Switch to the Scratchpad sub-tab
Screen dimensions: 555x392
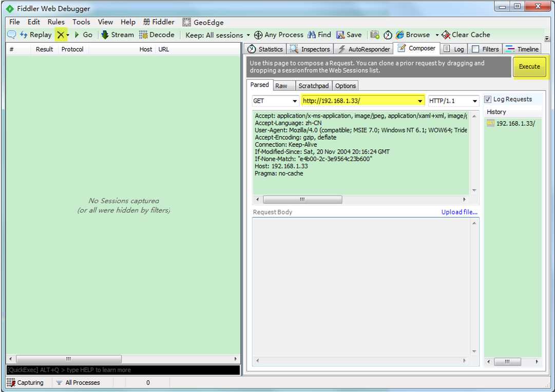314,86
